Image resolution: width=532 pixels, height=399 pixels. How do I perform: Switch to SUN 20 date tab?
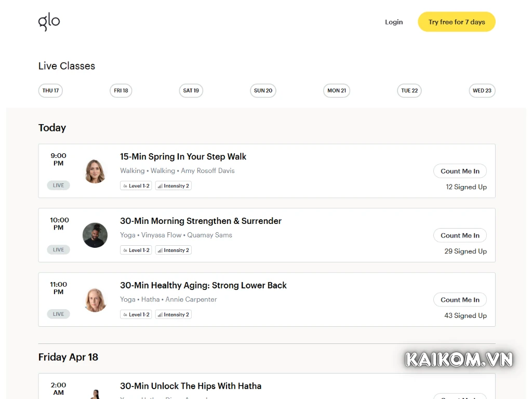[x=263, y=90]
